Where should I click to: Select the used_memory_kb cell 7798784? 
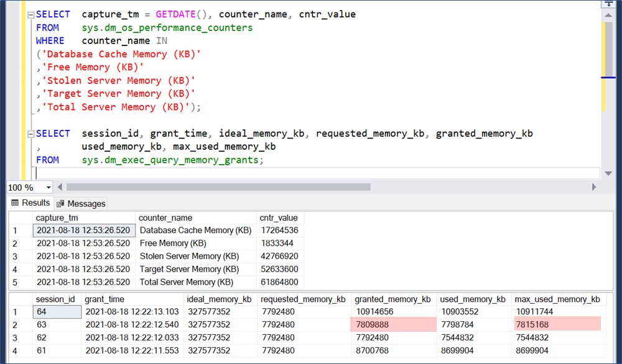474,325
